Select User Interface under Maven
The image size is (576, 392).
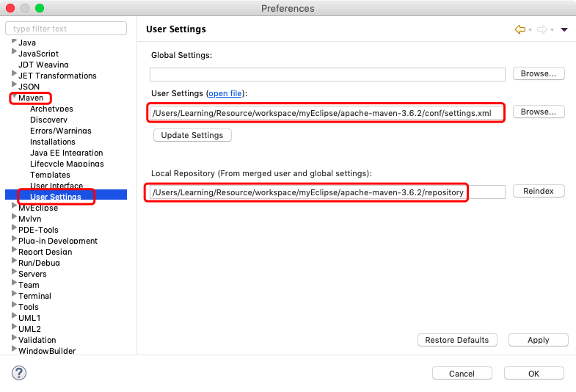tap(56, 186)
